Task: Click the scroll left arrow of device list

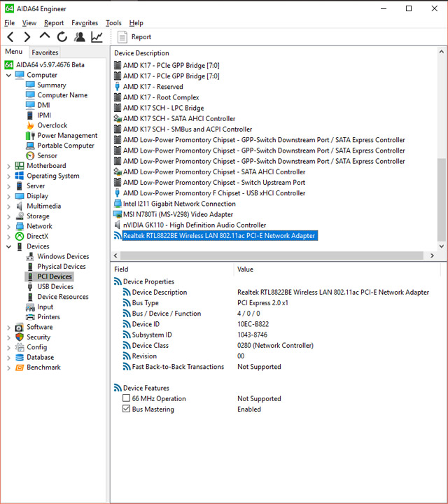Action: point(115,255)
